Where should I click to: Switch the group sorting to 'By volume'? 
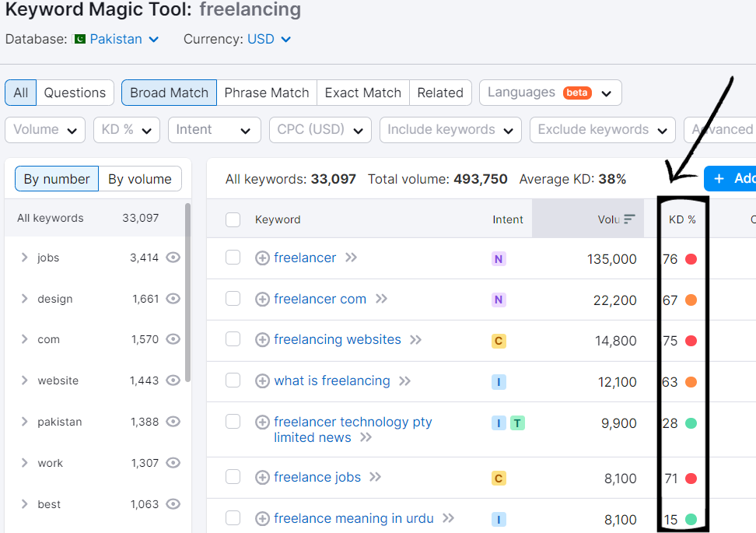pos(140,179)
